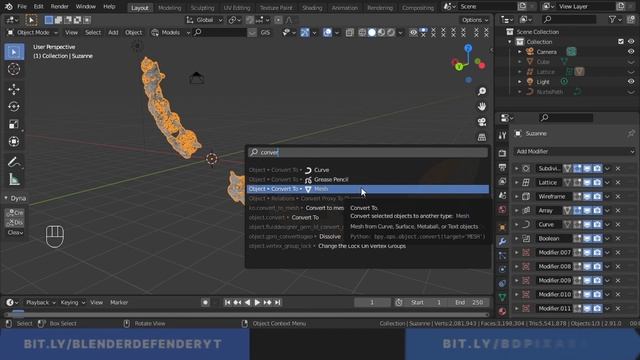The image size is (640, 360).
Task: Expand the Wireframe modifier panel
Action: [517, 197]
